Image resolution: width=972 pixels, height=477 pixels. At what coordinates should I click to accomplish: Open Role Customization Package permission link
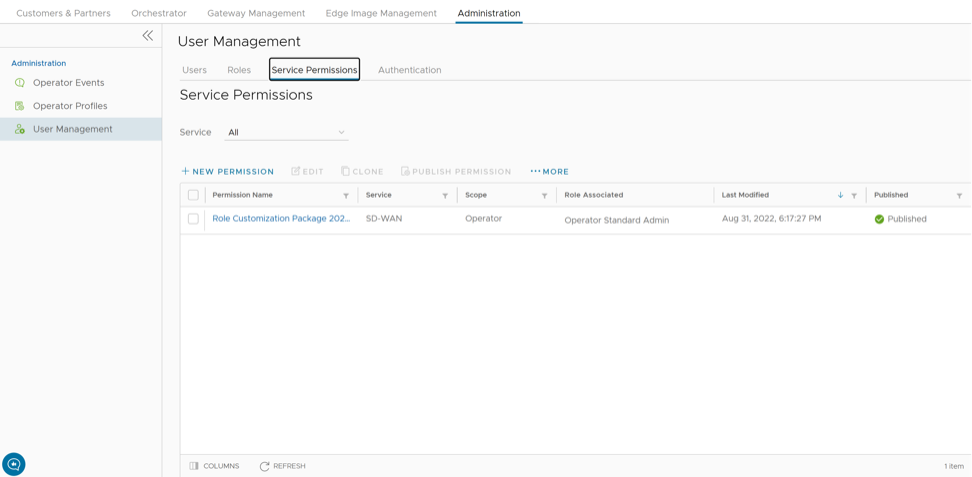click(281, 219)
